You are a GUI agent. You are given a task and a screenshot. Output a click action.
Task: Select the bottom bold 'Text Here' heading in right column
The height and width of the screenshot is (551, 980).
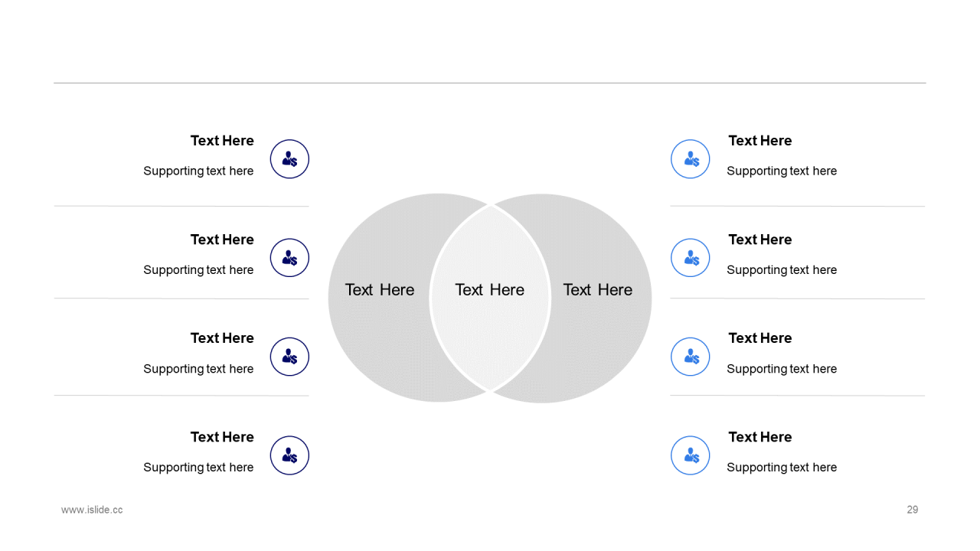coord(760,437)
